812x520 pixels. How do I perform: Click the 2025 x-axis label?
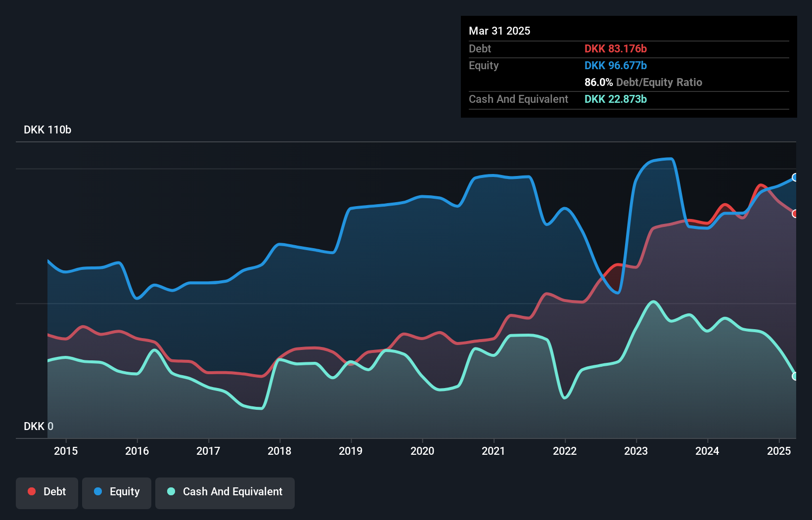(779, 451)
